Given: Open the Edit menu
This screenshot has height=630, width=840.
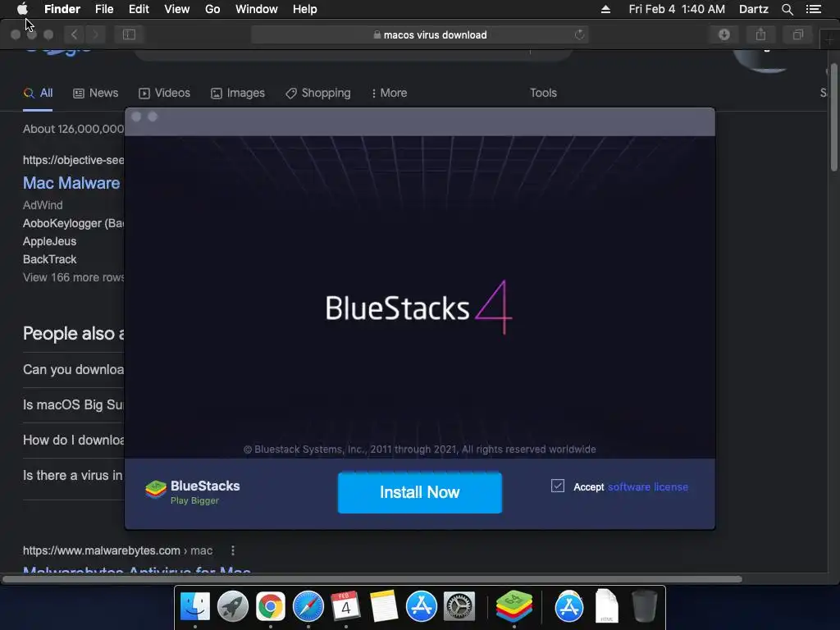Looking at the screenshot, I should pos(139,9).
